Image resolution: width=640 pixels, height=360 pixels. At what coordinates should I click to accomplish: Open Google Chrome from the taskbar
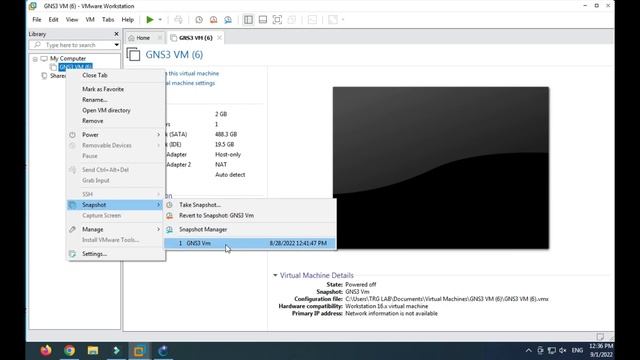point(69,351)
